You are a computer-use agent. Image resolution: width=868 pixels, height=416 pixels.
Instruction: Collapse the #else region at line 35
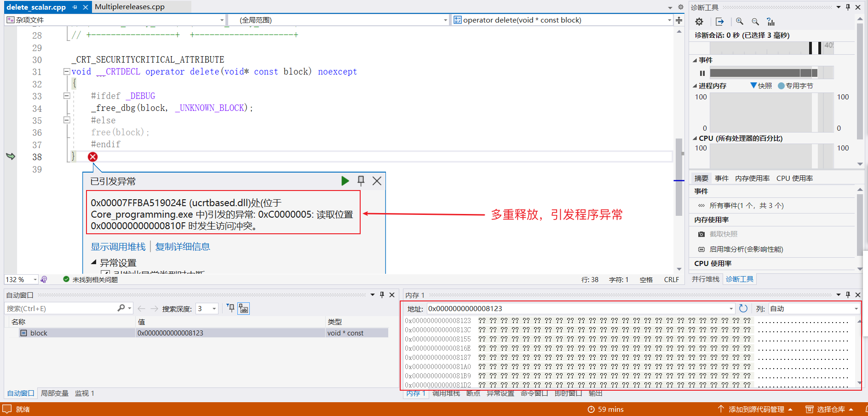click(67, 120)
